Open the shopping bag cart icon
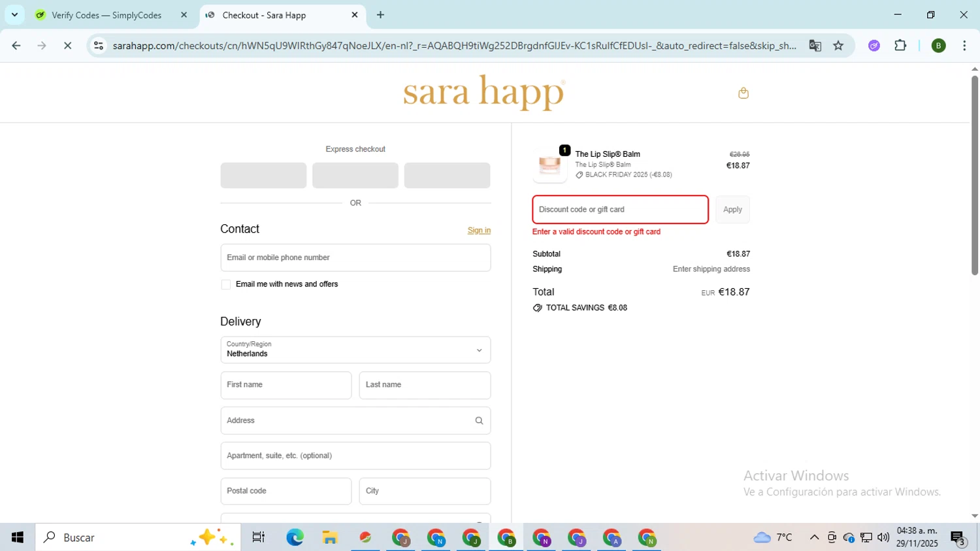 pos(743,93)
